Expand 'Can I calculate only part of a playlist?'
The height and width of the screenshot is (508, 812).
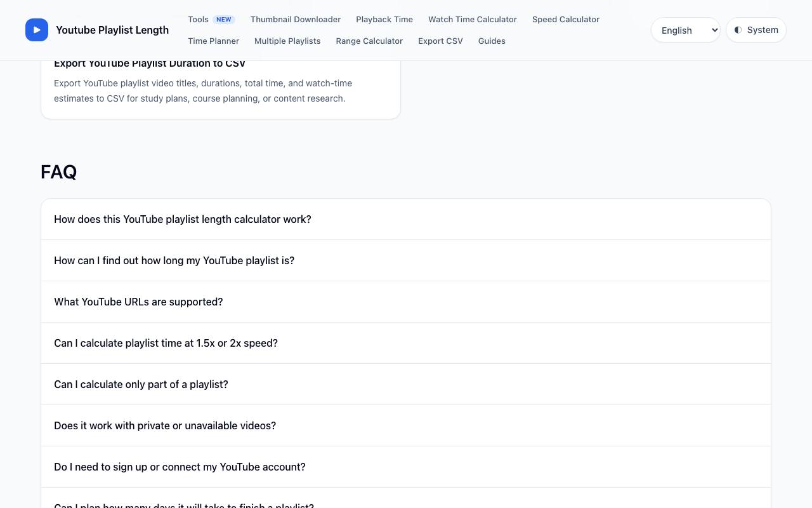[x=406, y=384]
